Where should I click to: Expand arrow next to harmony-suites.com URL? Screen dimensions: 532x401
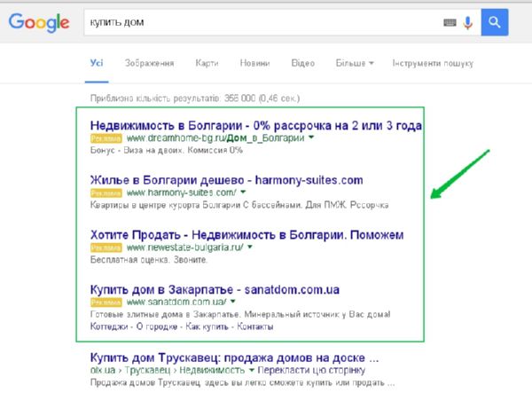[x=243, y=193]
